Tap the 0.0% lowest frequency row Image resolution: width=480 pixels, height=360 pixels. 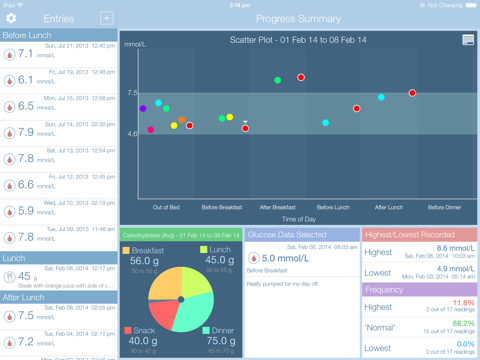pyautogui.click(x=420, y=348)
